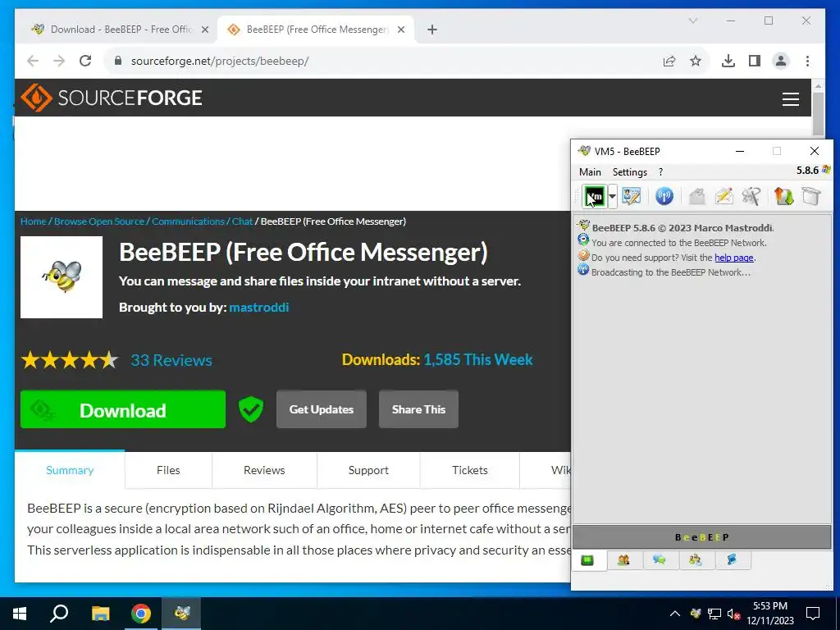Expand the Chrome tab search chevron
This screenshot has width=840, height=630.
[x=692, y=21]
